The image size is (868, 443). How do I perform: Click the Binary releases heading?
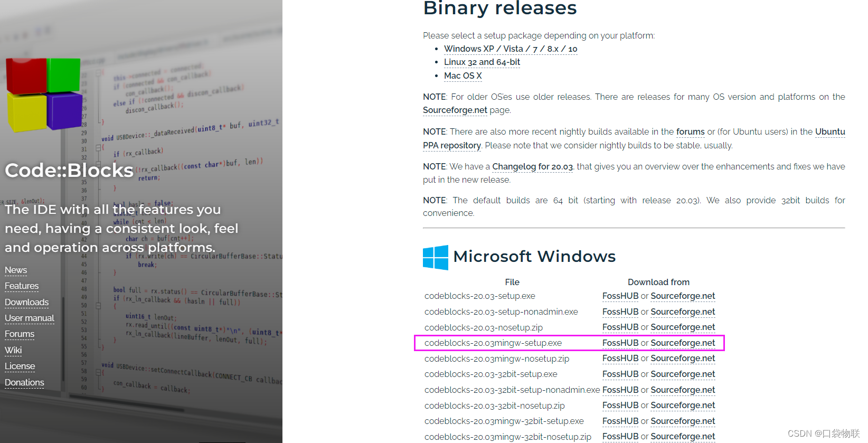(500, 8)
